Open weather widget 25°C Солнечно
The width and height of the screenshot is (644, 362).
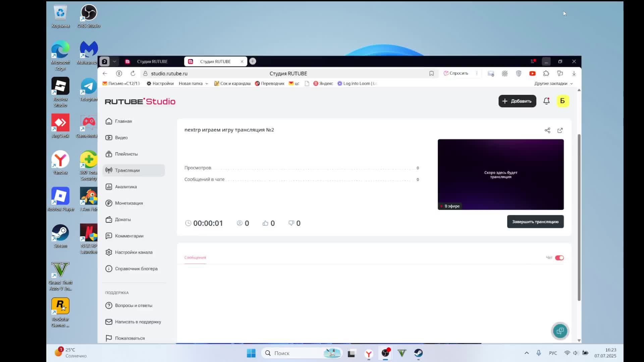[x=71, y=353]
